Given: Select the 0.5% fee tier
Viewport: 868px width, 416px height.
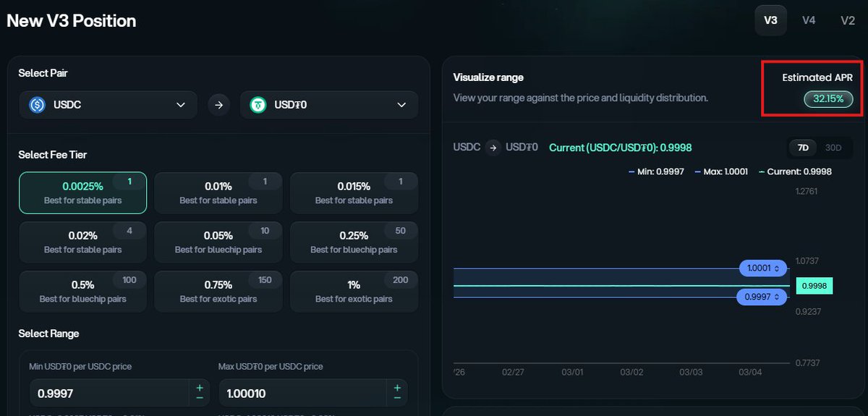Looking at the screenshot, I should (82, 291).
